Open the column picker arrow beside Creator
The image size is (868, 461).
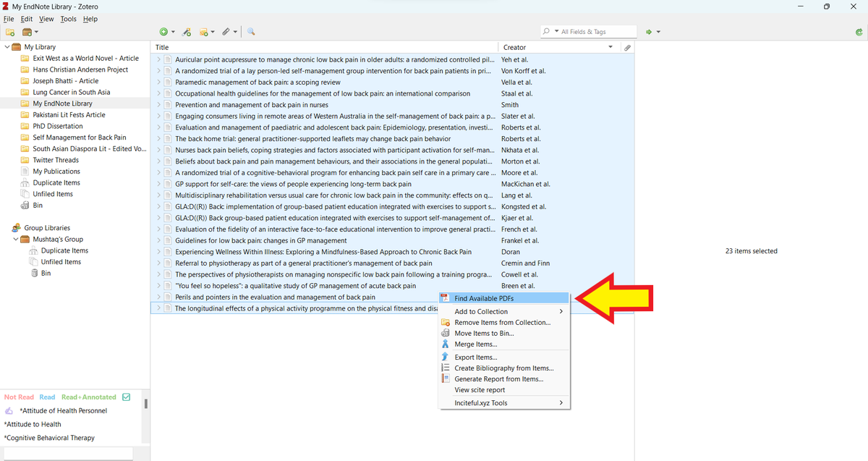coord(611,47)
